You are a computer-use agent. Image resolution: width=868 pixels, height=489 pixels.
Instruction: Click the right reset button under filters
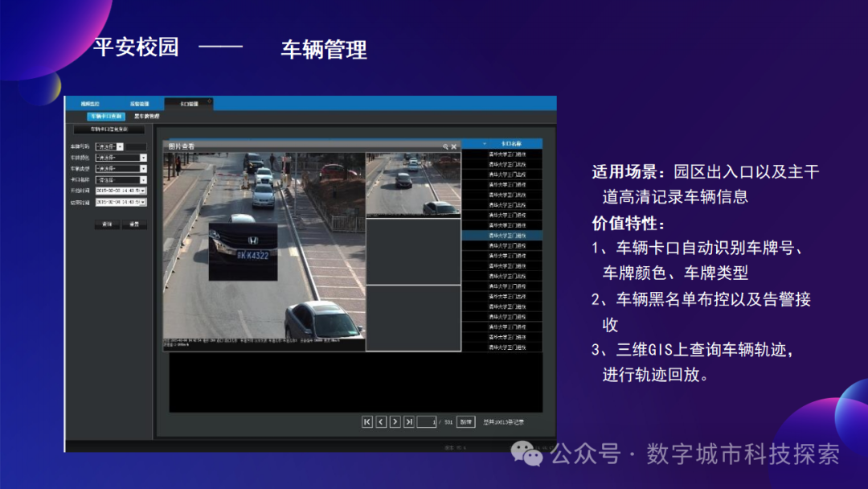pyautogui.click(x=134, y=224)
